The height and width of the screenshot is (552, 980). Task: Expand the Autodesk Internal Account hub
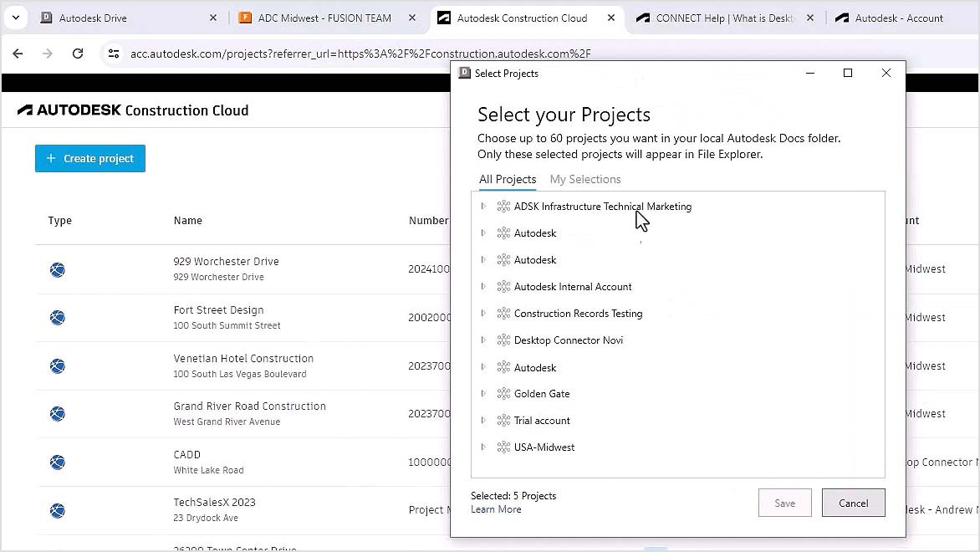(x=483, y=286)
